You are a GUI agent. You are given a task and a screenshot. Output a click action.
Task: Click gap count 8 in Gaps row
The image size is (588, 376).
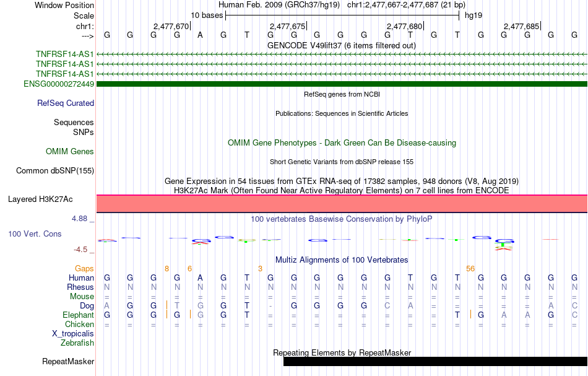[x=167, y=268]
